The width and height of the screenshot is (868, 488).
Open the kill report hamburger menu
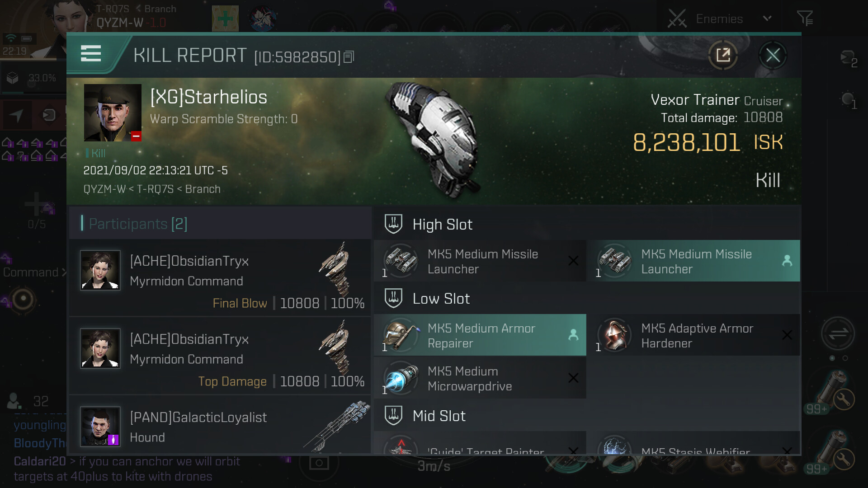tap(90, 54)
